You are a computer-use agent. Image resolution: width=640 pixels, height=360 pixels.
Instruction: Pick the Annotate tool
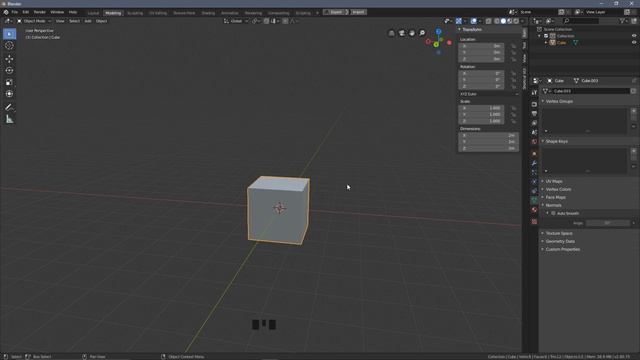[9, 107]
